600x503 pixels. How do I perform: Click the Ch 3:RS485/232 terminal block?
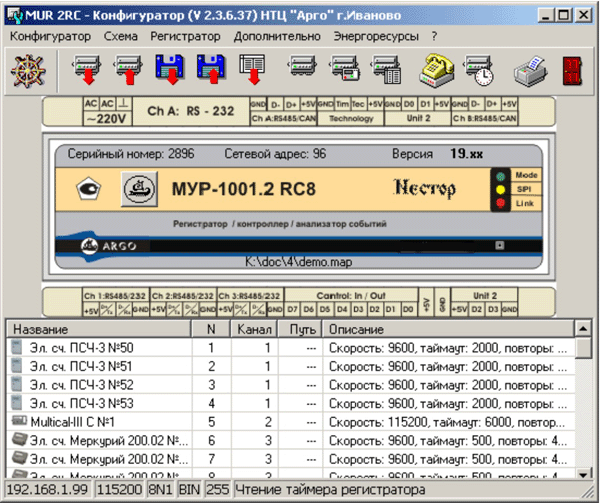tap(250, 302)
